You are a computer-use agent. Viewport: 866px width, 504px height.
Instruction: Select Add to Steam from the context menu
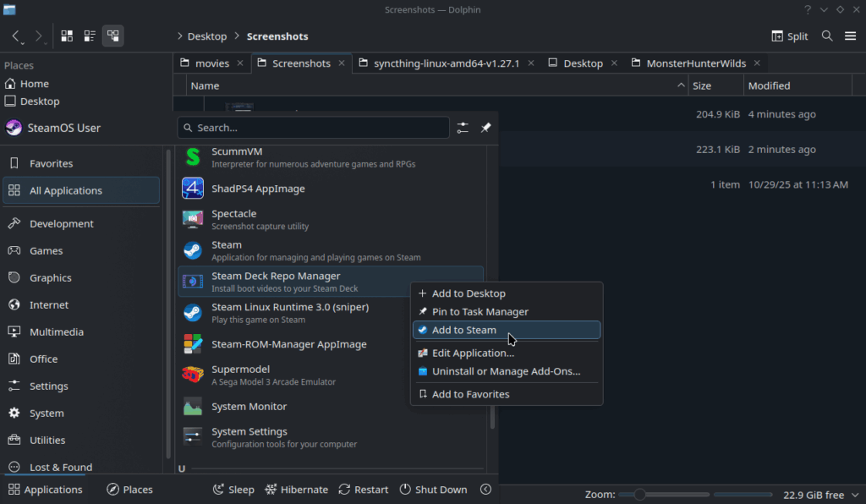click(463, 330)
